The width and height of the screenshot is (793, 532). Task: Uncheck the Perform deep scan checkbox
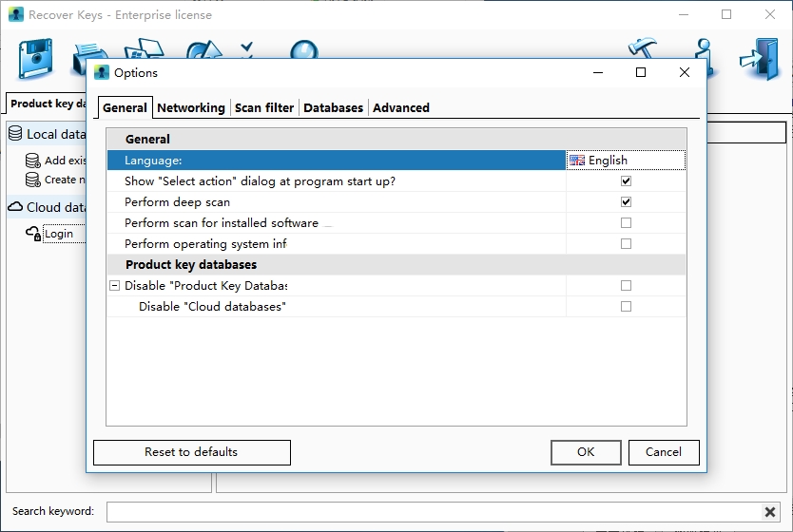(626, 202)
